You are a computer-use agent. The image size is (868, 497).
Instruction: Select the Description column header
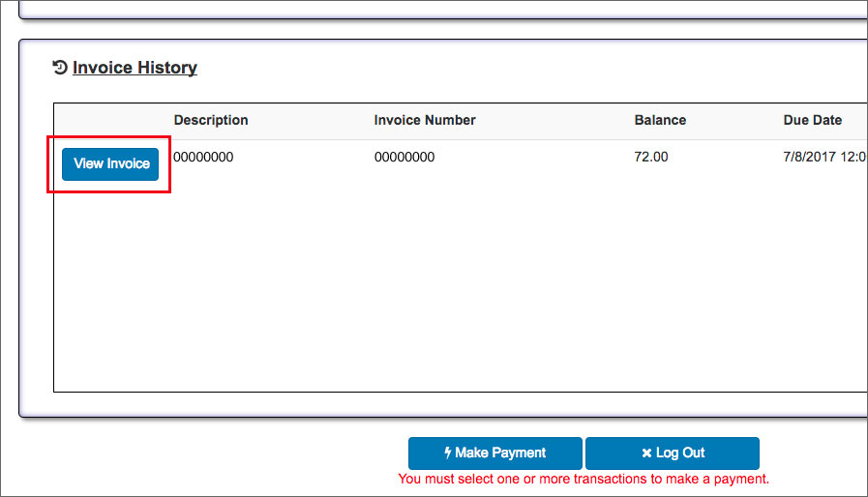211,120
